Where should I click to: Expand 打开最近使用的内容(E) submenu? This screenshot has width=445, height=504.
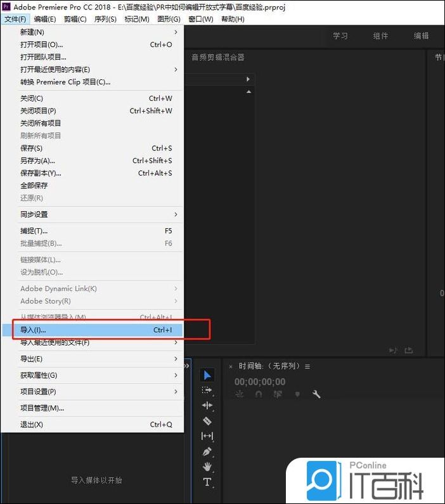[92, 70]
